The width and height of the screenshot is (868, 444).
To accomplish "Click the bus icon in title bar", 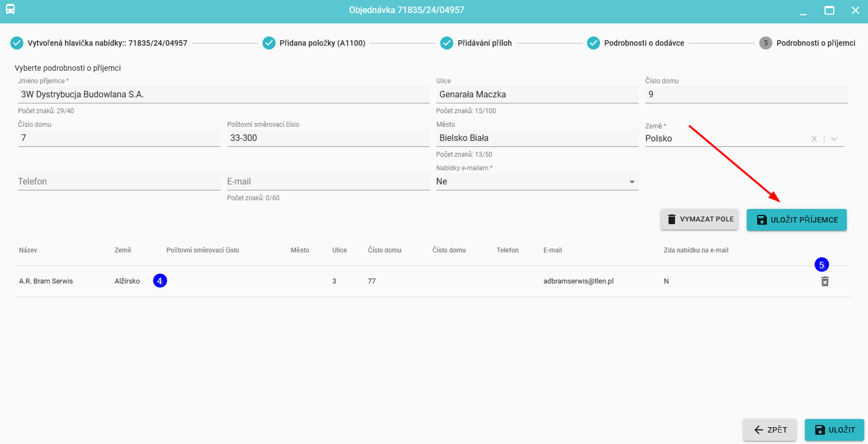I will pos(10,10).
